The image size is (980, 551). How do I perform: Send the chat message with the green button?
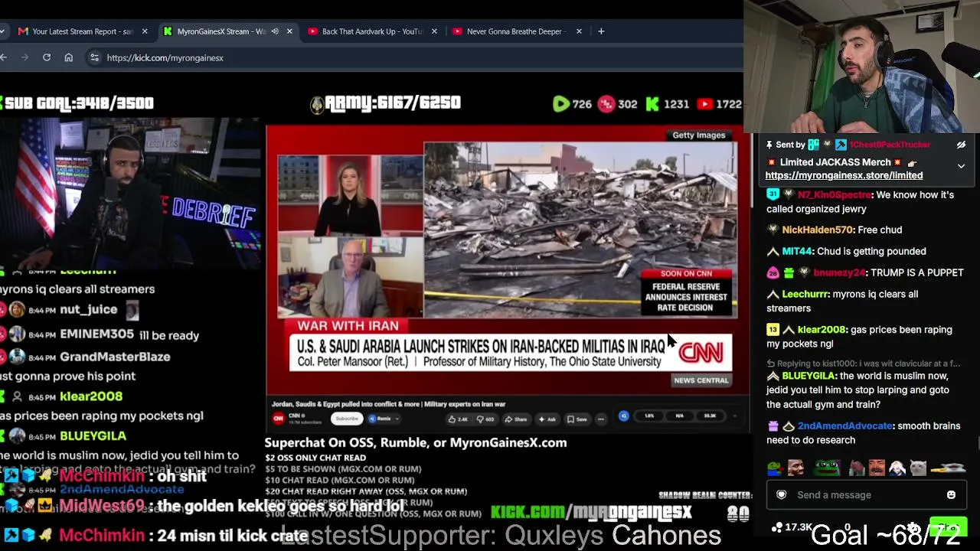coord(948,527)
